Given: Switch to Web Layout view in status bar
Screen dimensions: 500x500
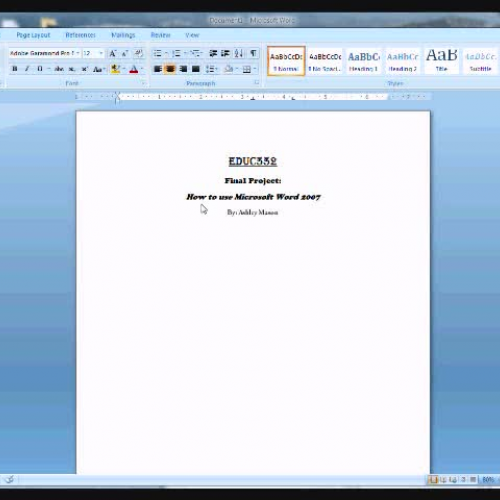Looking at the screenshot, I should pos(453,480).
